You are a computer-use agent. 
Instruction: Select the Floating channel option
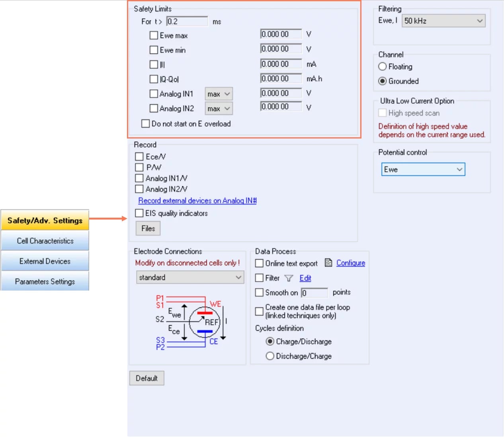point(383,66)
